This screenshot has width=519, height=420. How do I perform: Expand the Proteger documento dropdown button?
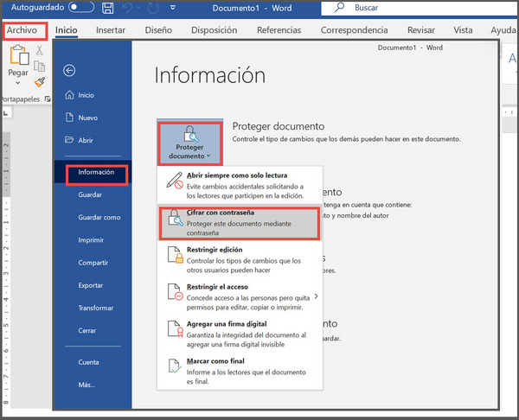189,143
